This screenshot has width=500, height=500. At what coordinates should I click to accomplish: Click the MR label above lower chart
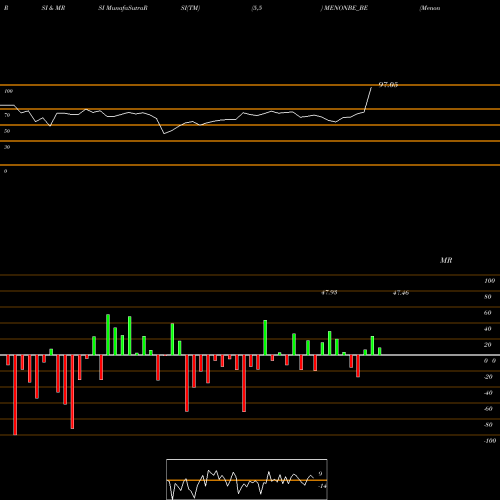point(446,260)
